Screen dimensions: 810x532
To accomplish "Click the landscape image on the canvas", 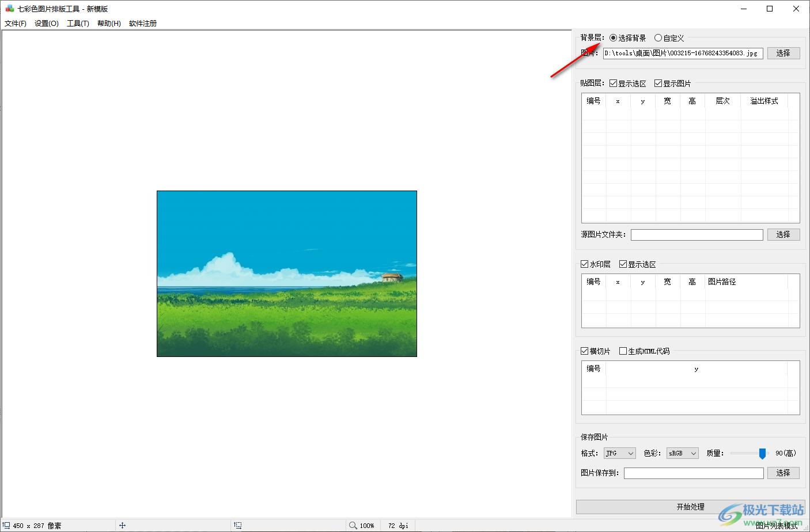I will click(287, 273).
